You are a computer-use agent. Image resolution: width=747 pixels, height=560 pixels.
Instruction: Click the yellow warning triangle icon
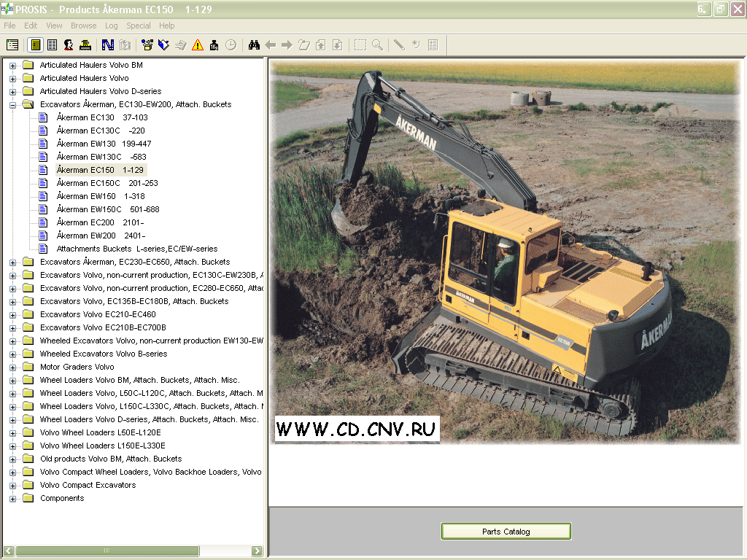coord(198,44)
